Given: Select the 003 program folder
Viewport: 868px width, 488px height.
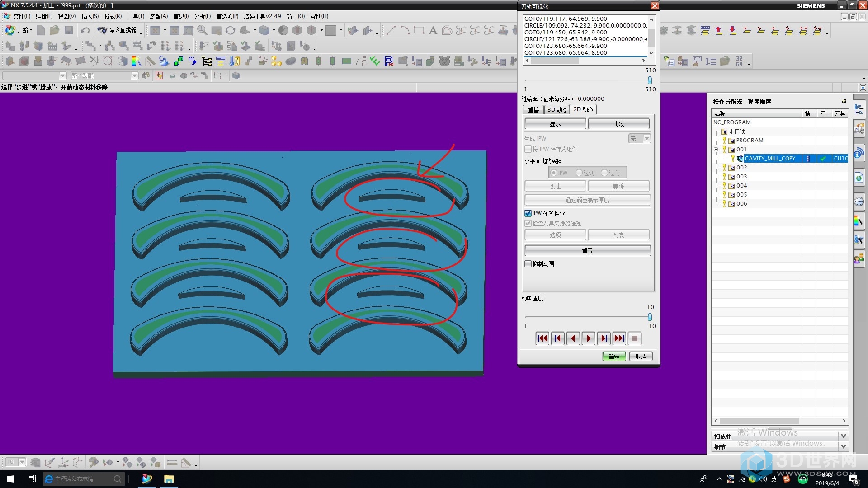Looking at the screenshot, I should [x=741, y=177].
